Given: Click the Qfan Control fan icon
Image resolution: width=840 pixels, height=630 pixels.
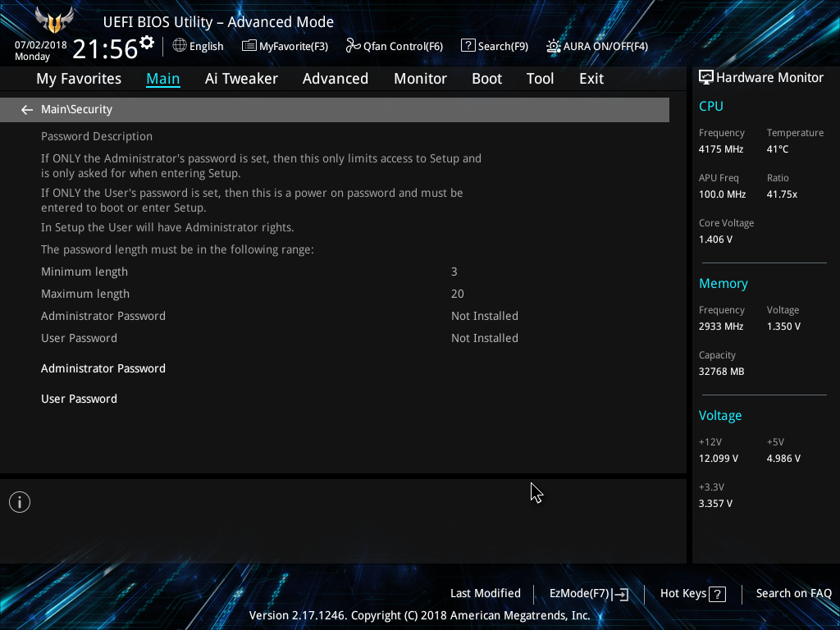Looking at the screenshot, I should coord(353,46).
